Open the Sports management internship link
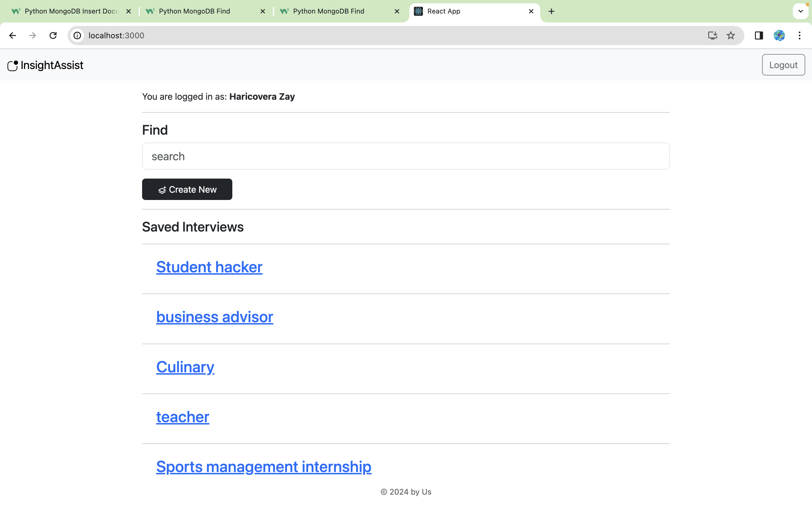Screen dimensions: 812x507 (263, 467)
